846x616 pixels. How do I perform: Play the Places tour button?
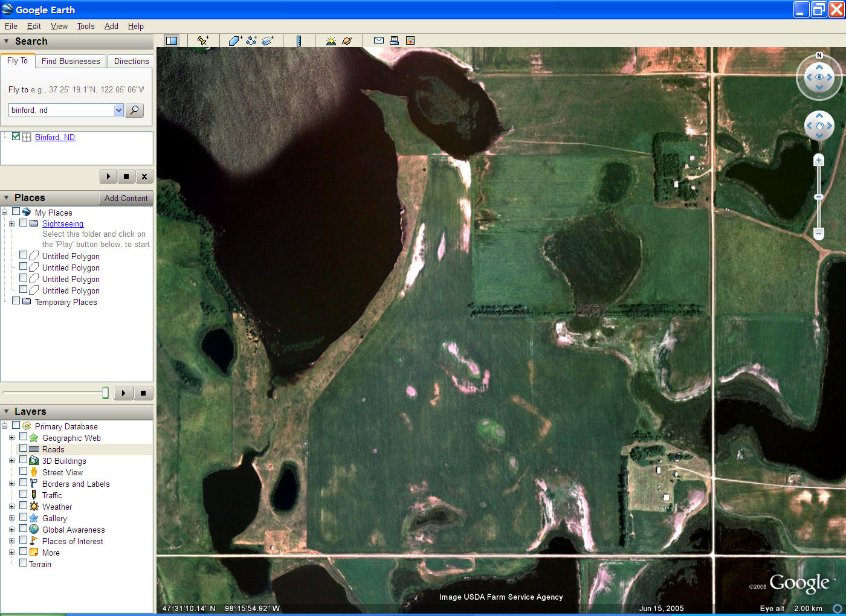coord(123,393)
